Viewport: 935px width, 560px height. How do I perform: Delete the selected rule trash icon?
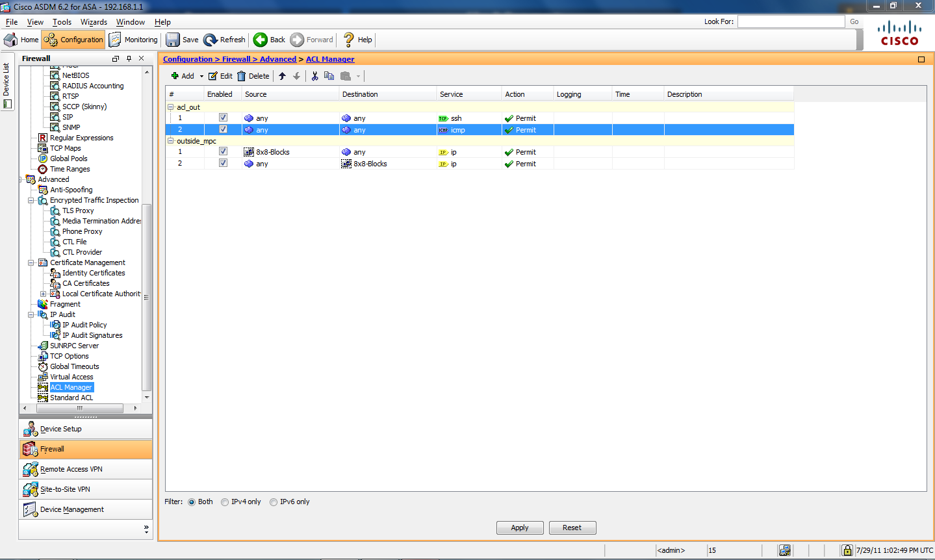[241, 76]
